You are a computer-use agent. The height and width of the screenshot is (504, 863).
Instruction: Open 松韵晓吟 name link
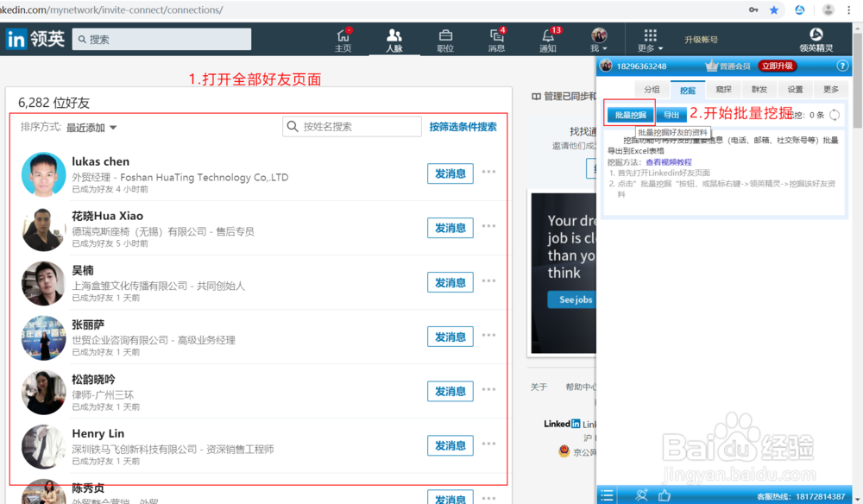click(93, 379)
